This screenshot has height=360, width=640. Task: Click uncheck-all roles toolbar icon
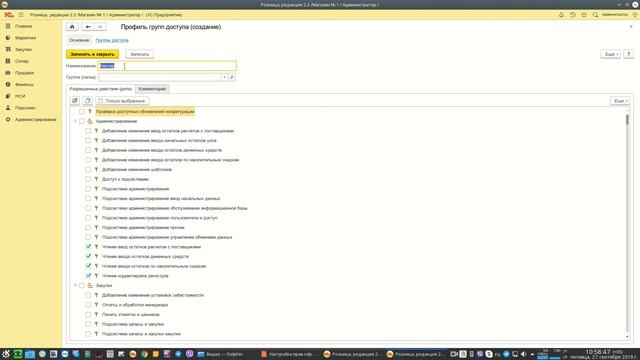(x=87, y=100)
